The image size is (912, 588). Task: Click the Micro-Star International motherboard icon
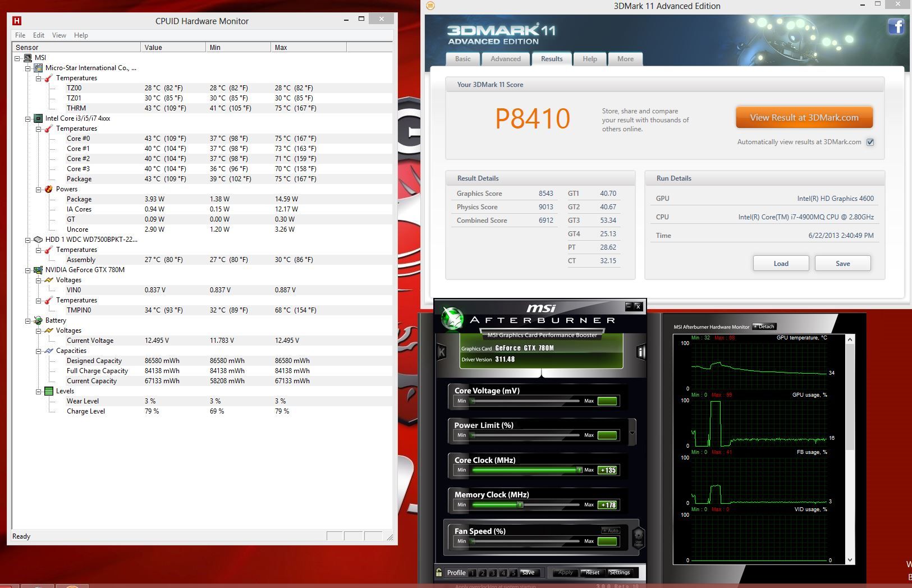38,68
